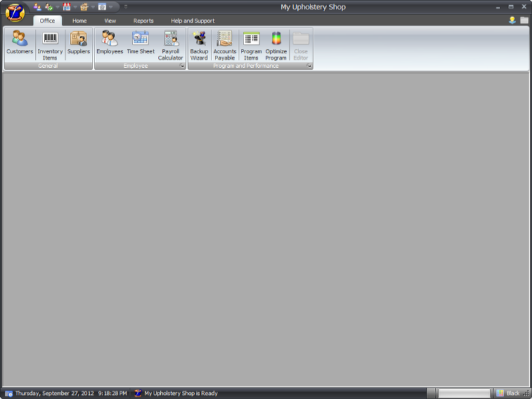The image size is (532, 399).
Task: Click the folder icon at ribbon right
Action: pos(524,21)
